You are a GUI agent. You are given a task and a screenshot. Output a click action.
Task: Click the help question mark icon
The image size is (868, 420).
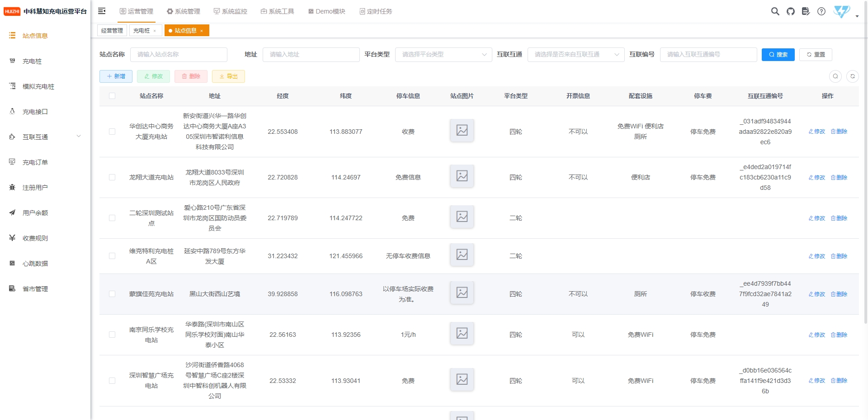pos(821,11)
